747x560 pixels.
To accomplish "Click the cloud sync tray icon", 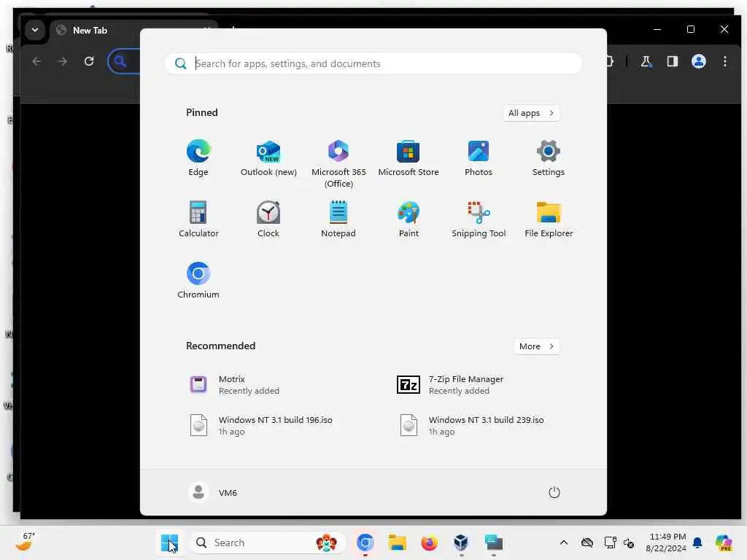I will coord(587,542).
